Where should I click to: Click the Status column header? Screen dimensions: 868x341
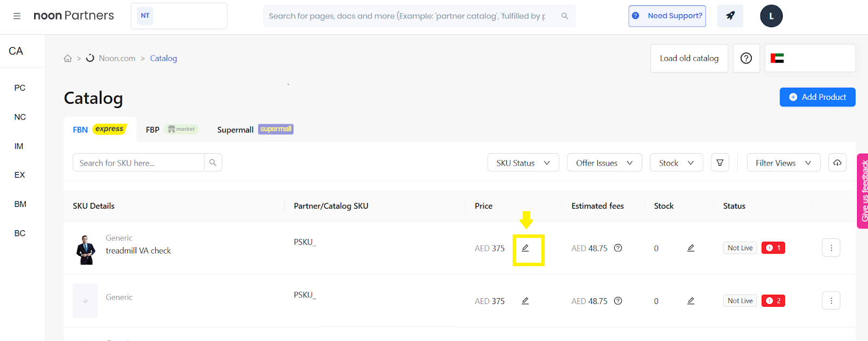[734, 206]
